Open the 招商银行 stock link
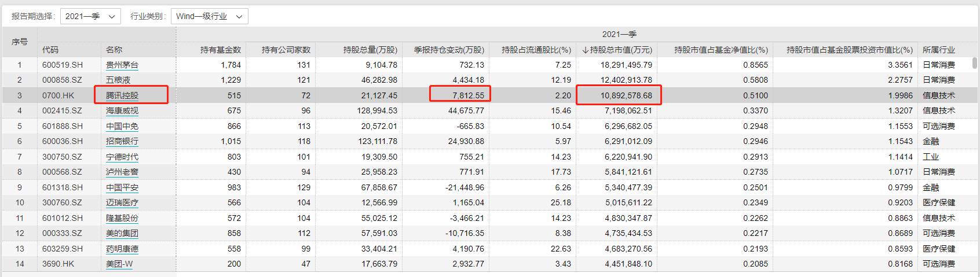This screenshot has height=277, width=980. [122, 141]
